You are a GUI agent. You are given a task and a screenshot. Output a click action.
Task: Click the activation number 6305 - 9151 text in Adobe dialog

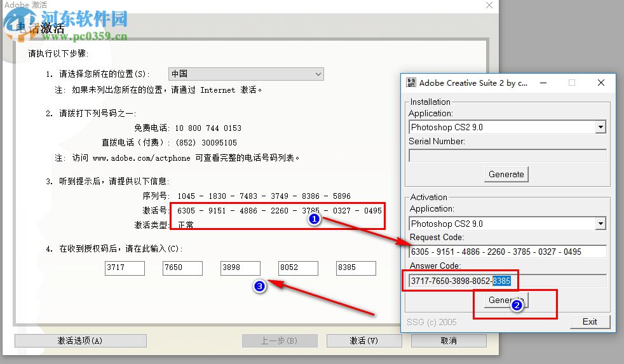(201, 211)
